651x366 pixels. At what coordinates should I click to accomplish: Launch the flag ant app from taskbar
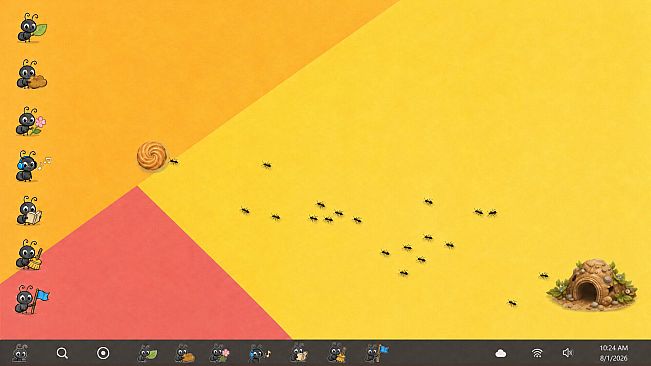377,353
